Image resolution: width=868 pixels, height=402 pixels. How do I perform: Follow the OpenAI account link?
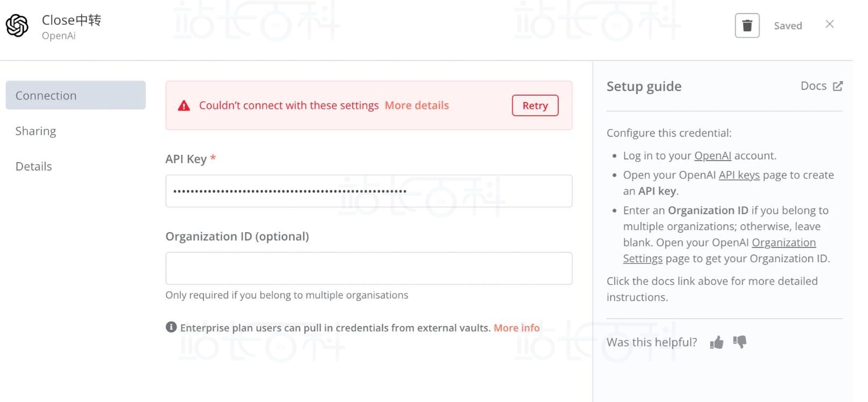[713, 155]
